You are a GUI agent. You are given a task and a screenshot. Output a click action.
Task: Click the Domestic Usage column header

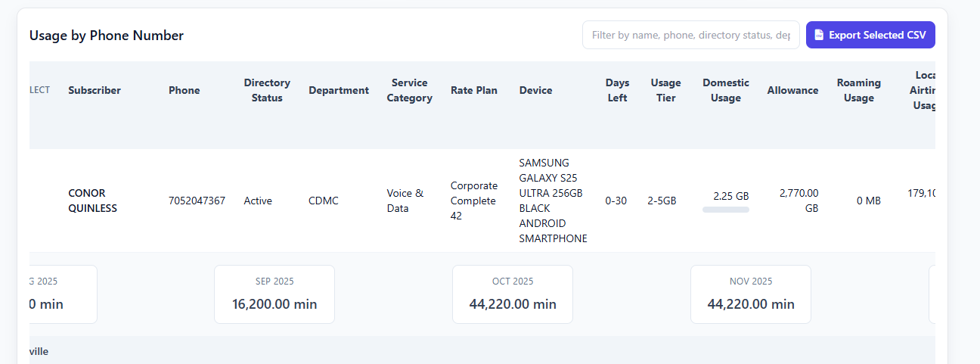[x=726, y=90]
